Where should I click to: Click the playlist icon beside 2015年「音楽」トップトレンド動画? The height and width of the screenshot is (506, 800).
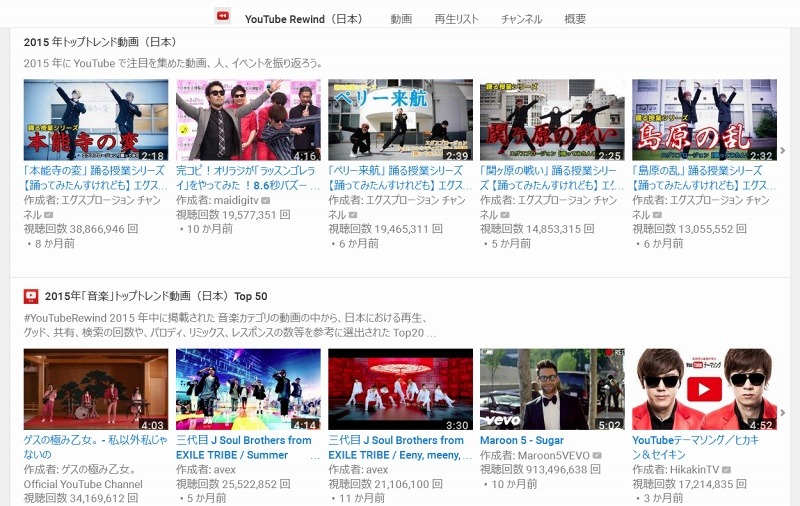(x=31, y=296)
